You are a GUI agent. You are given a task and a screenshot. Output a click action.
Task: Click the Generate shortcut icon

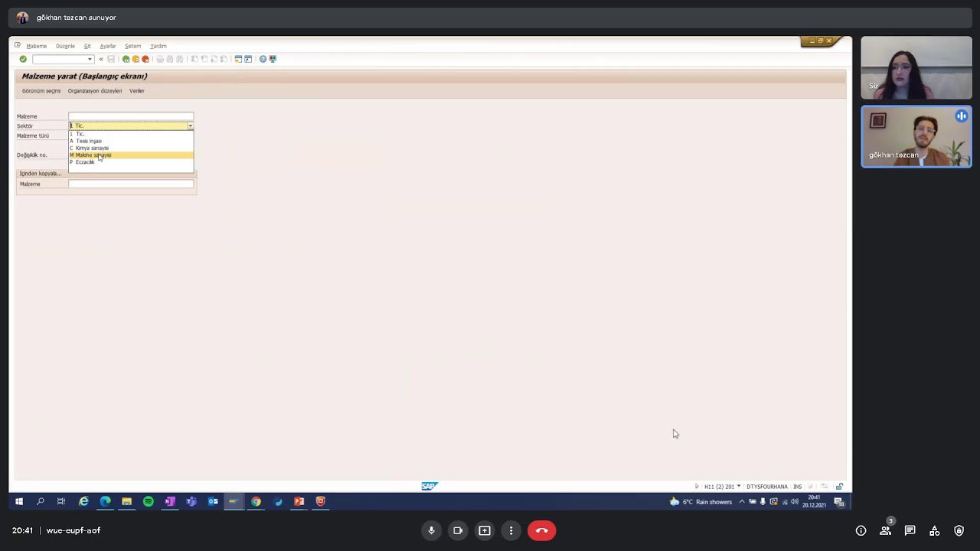click(x=248, y=59)
